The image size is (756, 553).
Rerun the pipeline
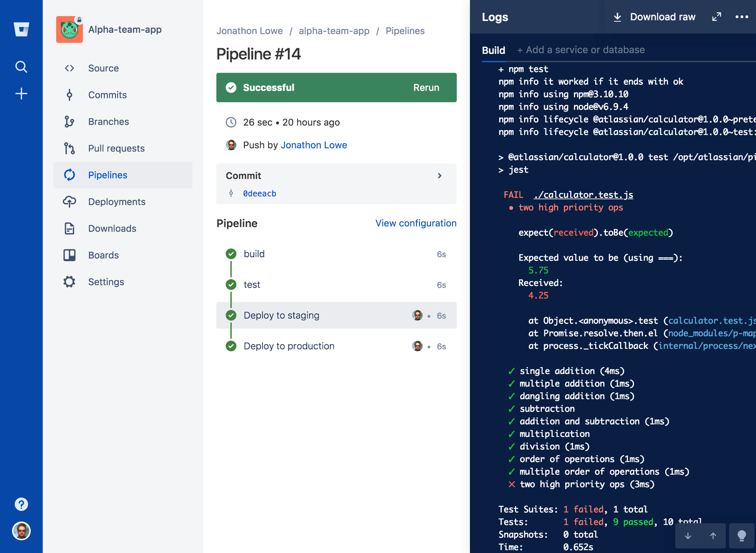tap(426, 88)
